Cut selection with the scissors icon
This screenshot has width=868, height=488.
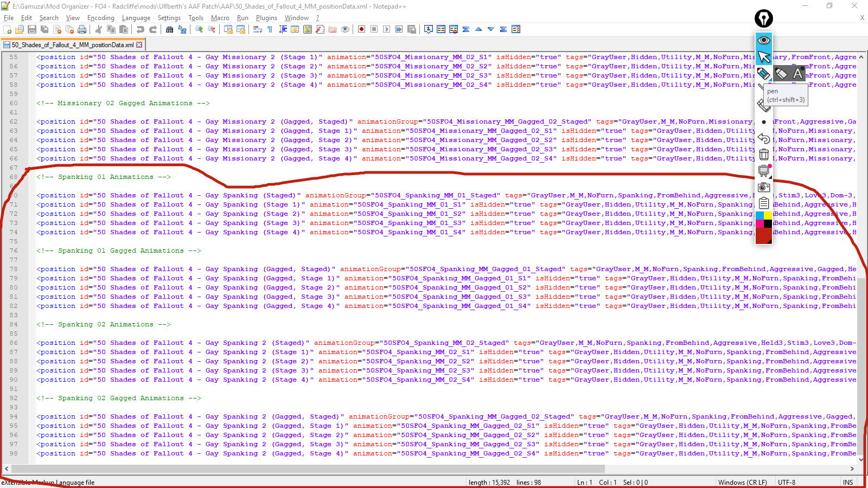click(99, 29)
